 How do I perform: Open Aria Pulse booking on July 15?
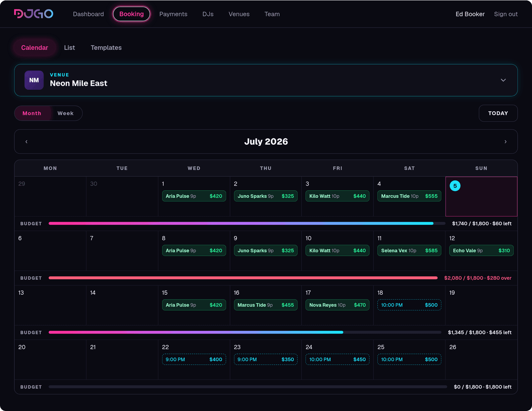[x=194, y=305]
